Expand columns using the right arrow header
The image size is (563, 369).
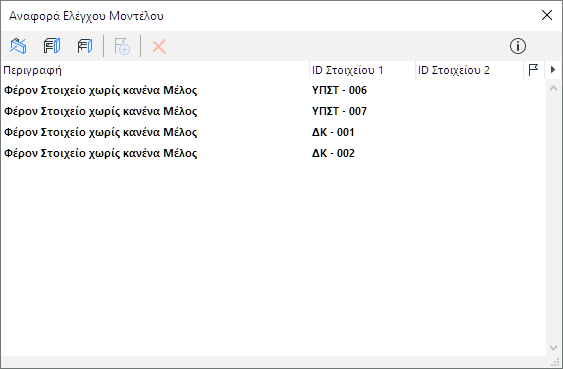(553, 70)
